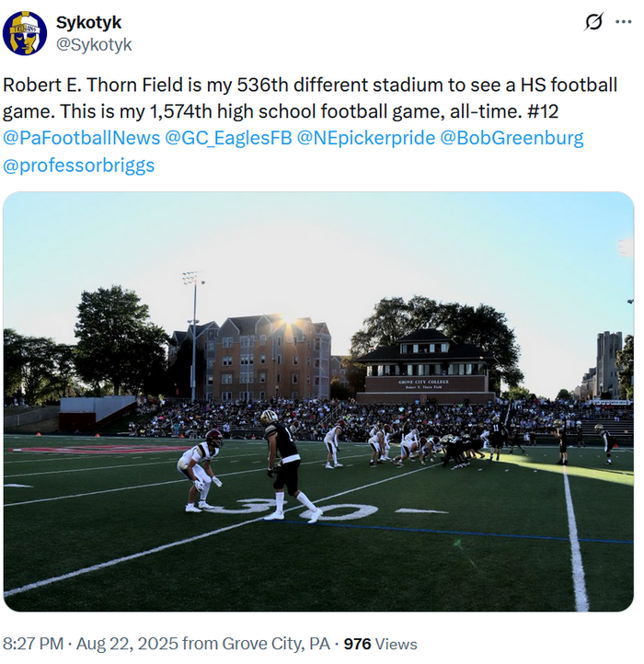Click the tweet text about Robert E. Thorn Field
Viewport: 644px width, 664px height.
point(310,97)
